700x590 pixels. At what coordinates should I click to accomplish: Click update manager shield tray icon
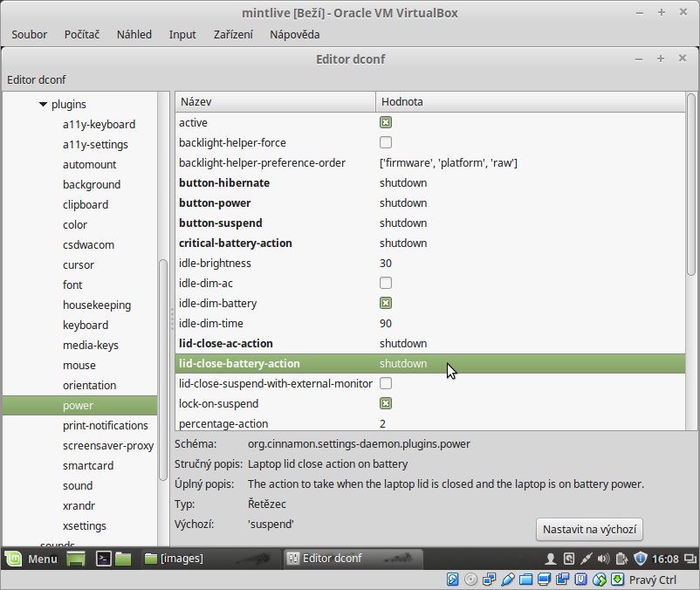(x=641, y=559)
